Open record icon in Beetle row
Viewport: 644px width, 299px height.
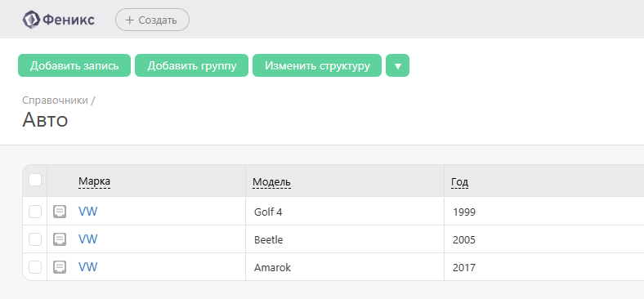click(60, 239)
